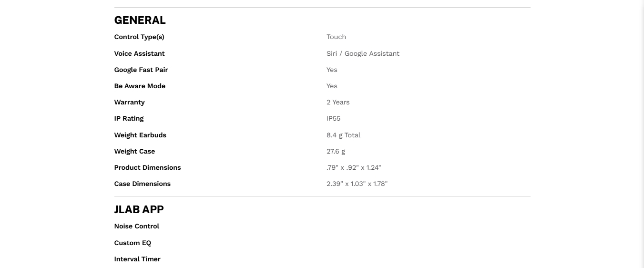644x268 pixels.
Task: Click the "8.4 g Total" weight value
Action: point(343,135)
